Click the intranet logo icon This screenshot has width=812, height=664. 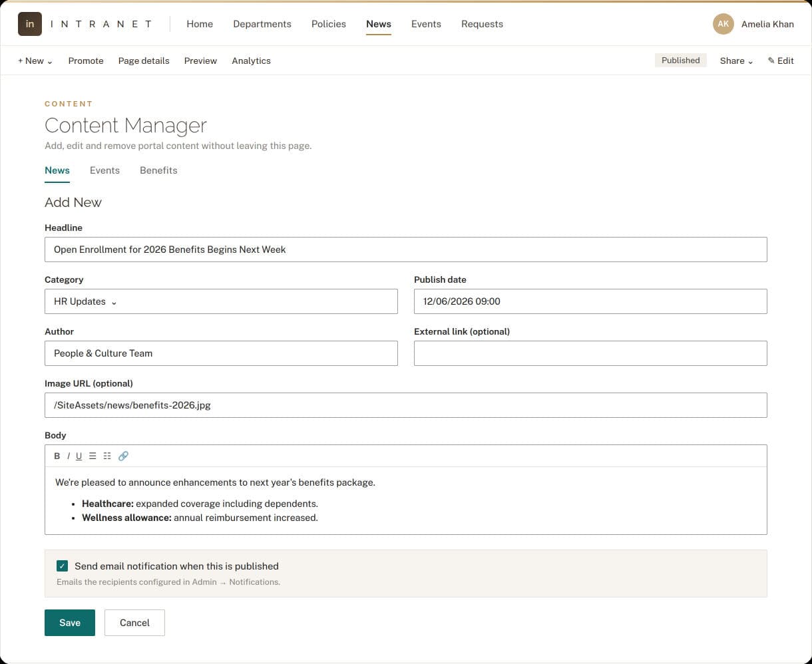(30, 24)
